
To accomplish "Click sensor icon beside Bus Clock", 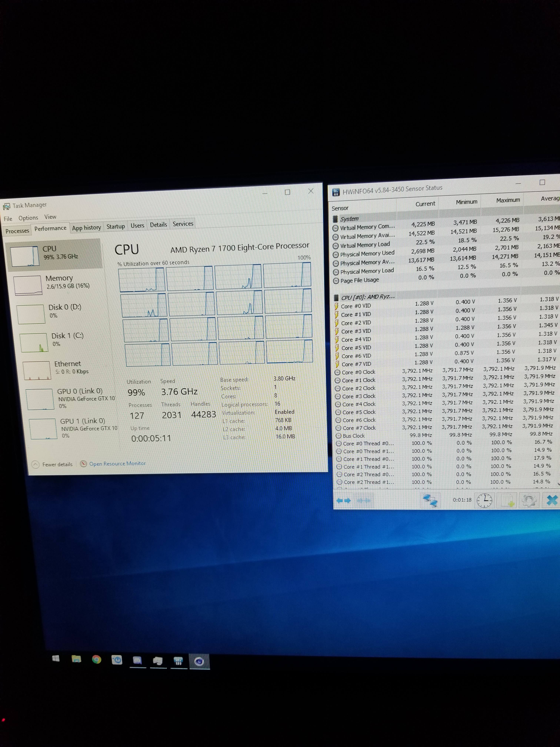I will tap(339, 436).
